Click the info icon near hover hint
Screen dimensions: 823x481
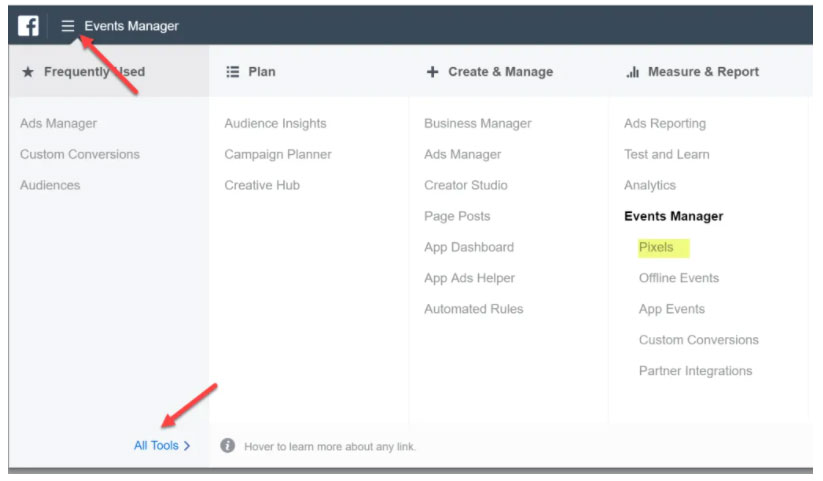click(228, 446)
